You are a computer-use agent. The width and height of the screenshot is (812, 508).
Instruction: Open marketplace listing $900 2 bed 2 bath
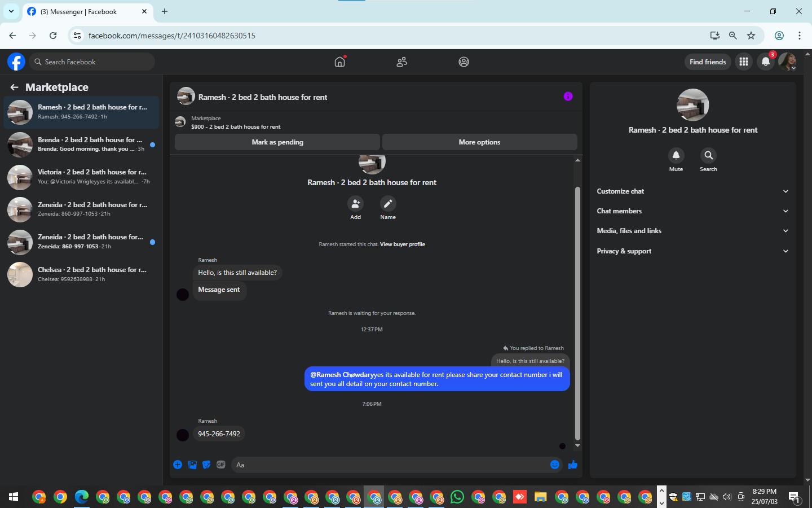tap(236, 127)
